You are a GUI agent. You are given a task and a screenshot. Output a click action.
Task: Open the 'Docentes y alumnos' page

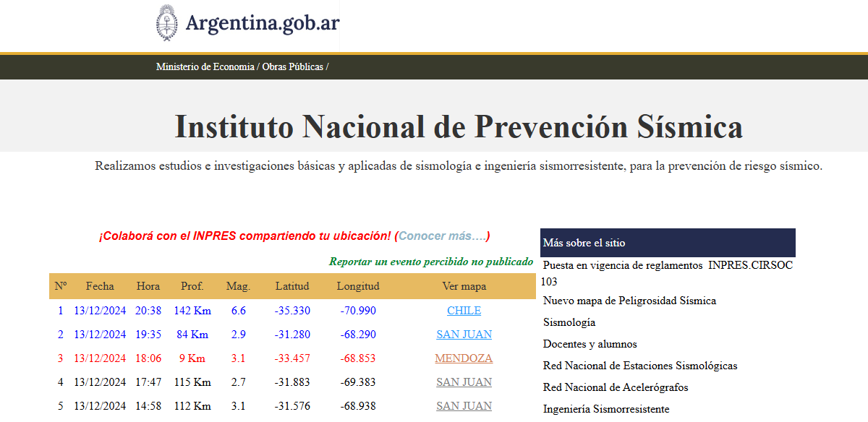coord(590,344)
